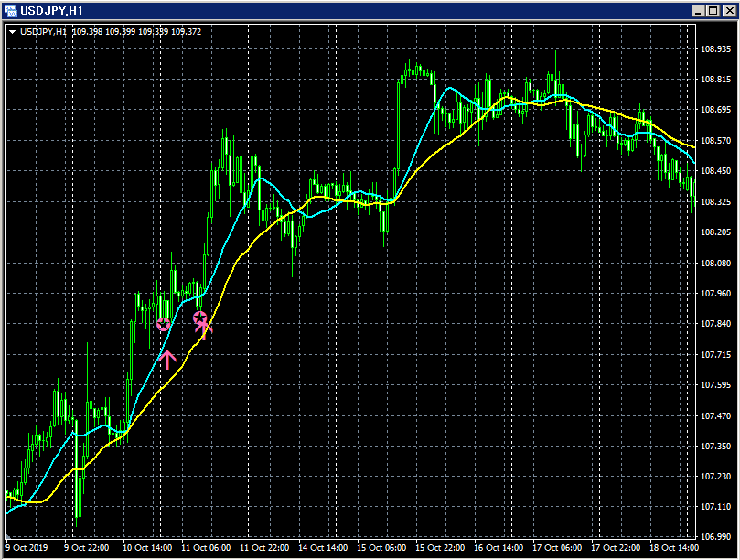The image size is (740, 560).
Task: Select the 9 Oct 2019 date label
Action: click(27, 548)
